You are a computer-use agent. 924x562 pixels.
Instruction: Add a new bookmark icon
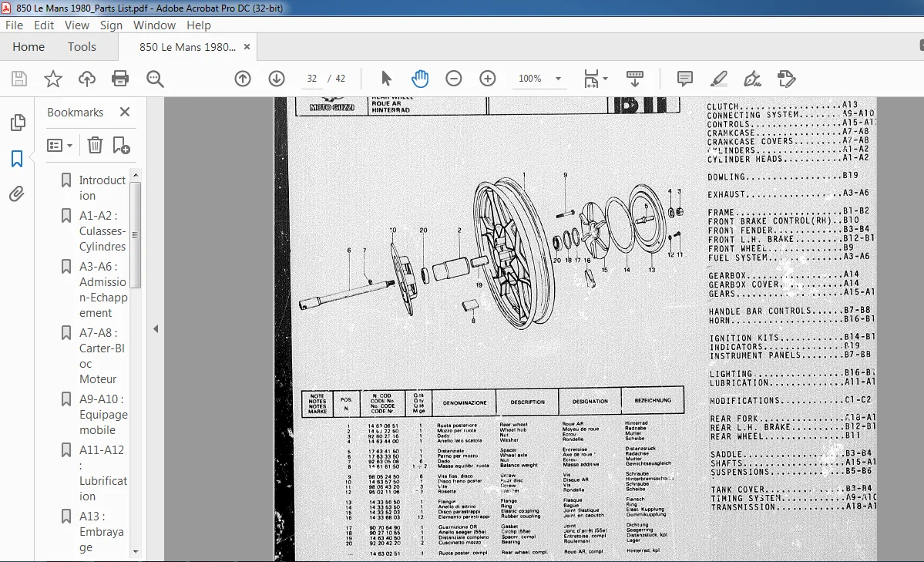pos(121,145)
